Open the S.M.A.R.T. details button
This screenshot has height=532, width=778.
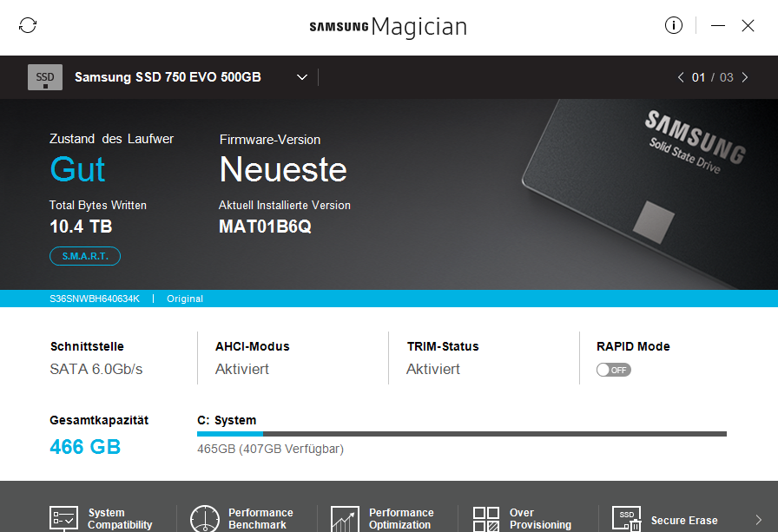(x=85, y=256)
